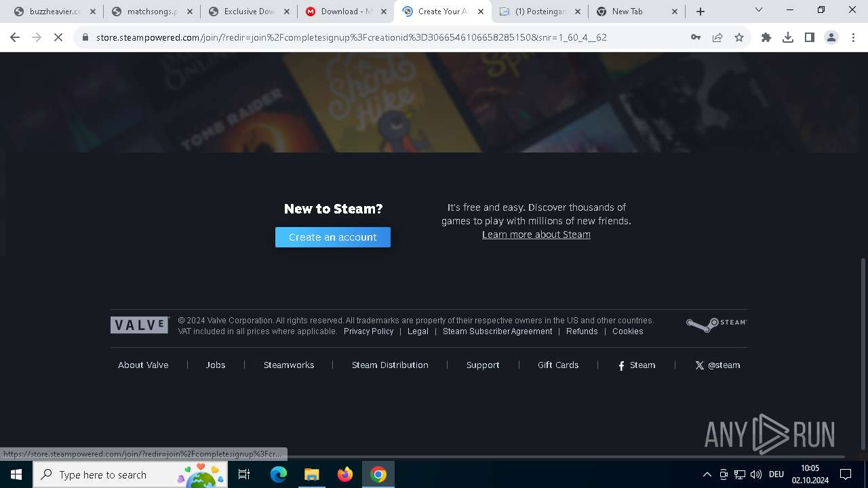Click the Create an account button

[x=333, y=237]
